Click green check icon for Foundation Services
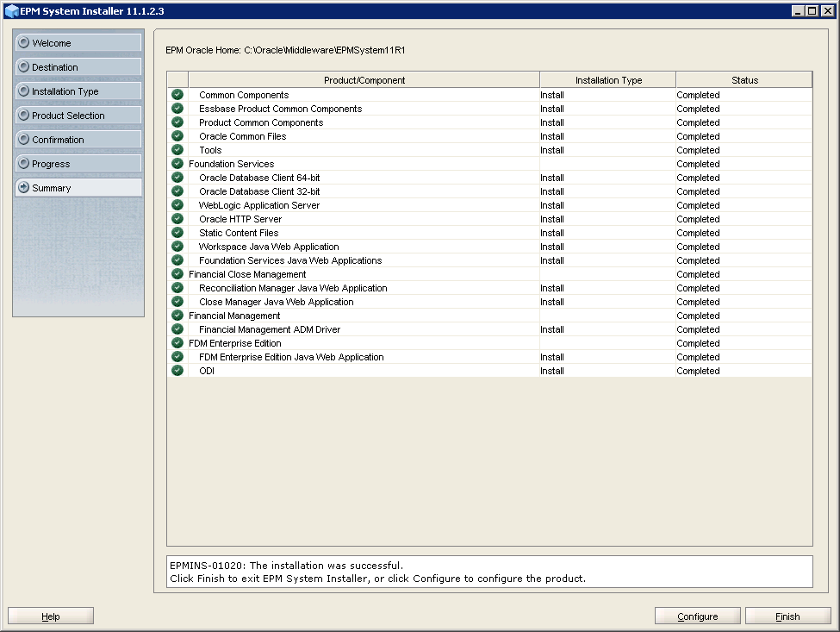Screen dimensions: 840x632 coord(177,164)
